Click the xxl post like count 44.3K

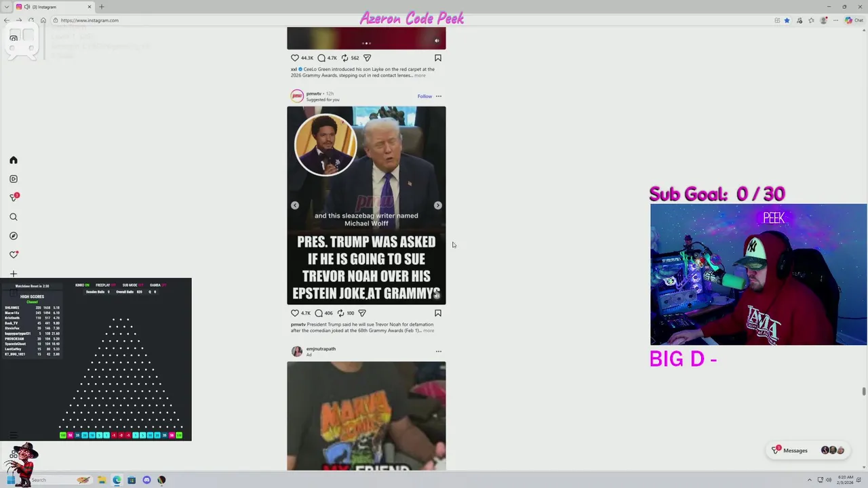(307, 58)
